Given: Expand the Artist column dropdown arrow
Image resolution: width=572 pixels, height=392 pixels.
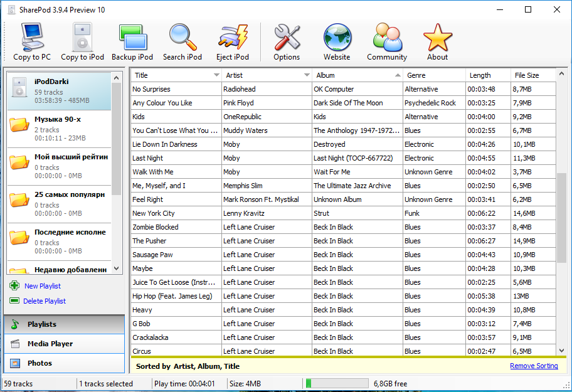Looking at the screenshot, I should 307,75.
